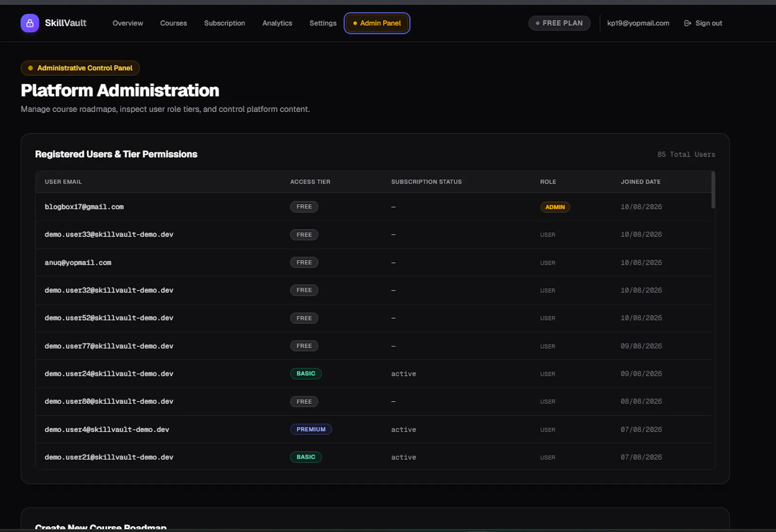
Task: Click joined date 09/08/2026 for demo.user77
Action: click(641, 346)
